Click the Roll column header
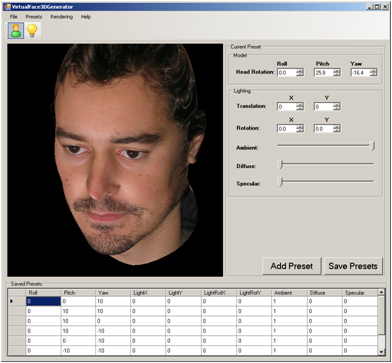This screenshot has width=392, height=363. coord(43,293)
